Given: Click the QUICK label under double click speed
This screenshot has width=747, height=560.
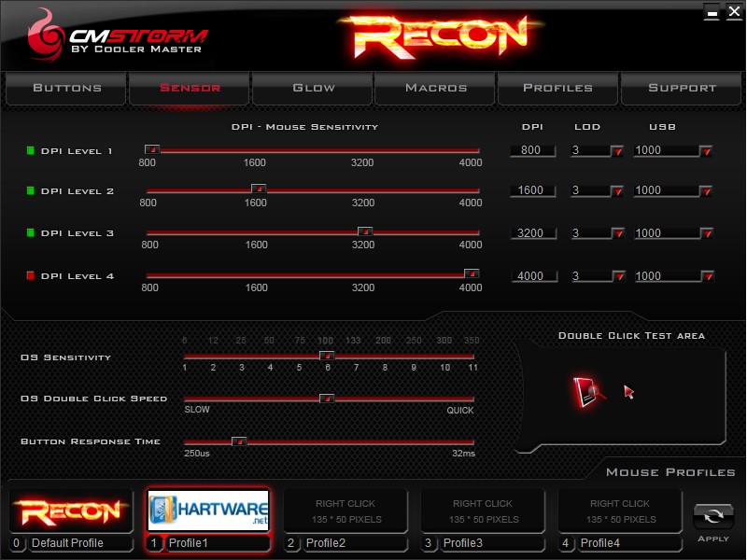Looking at the screenshot, I should tap(459, 411).
